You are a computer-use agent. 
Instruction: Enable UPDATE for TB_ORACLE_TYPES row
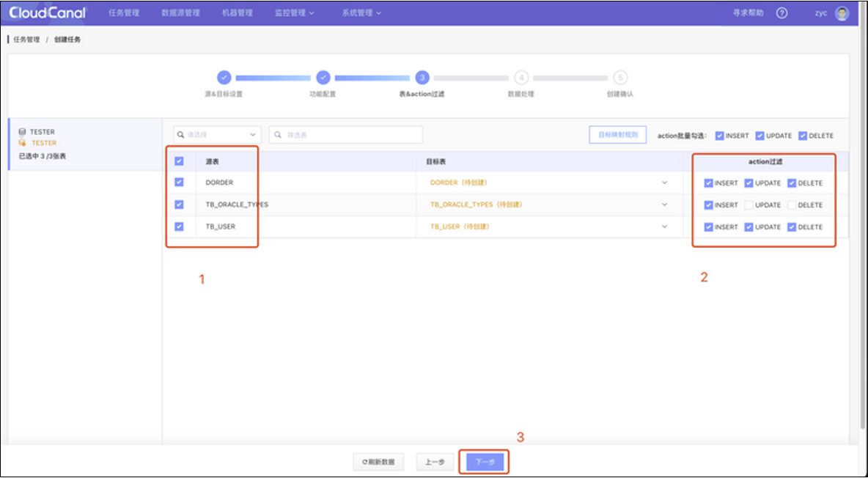(x=749, y=205)
